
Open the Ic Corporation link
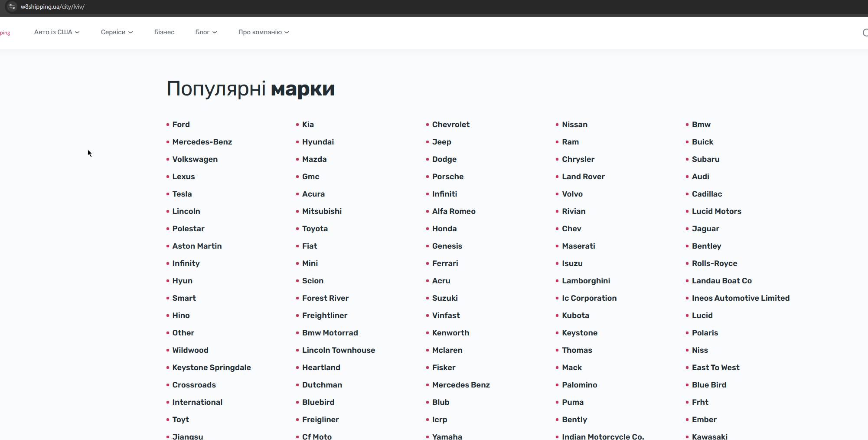tap(590, 298)
